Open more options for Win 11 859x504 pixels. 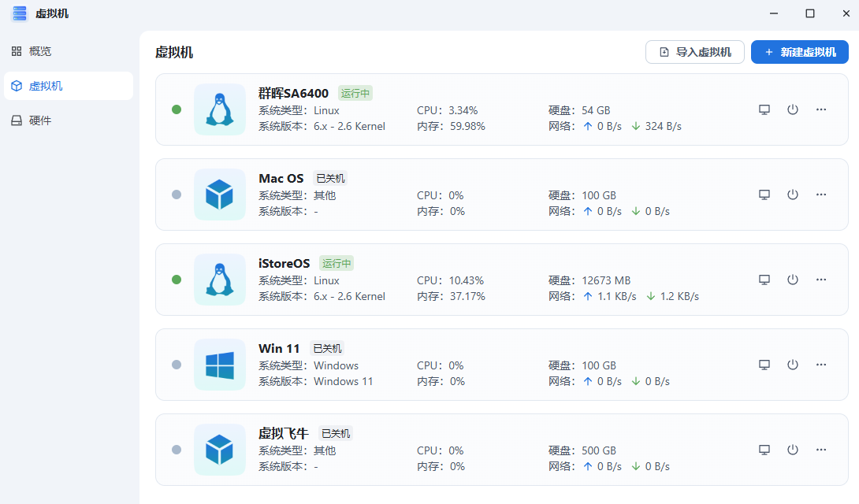(x=821, y=365)
